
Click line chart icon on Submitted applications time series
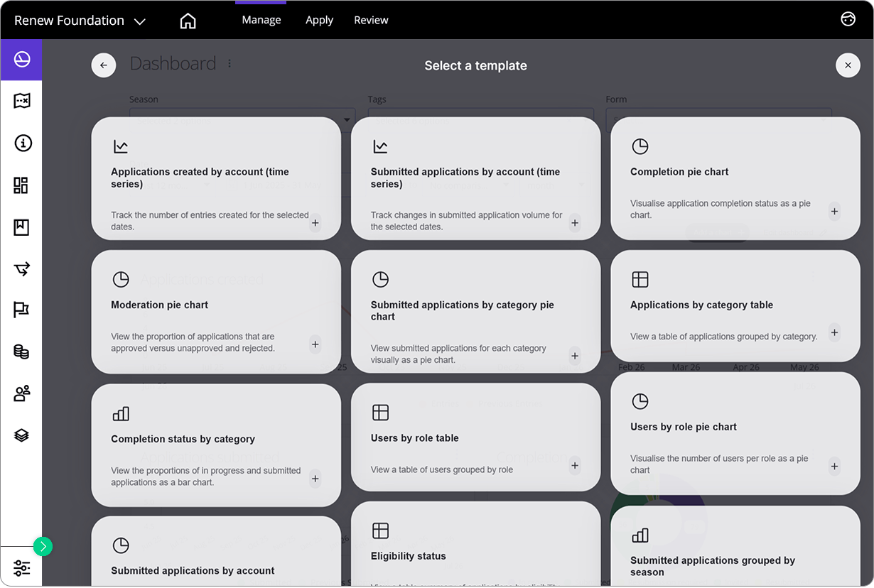click(x=380, y=146)
